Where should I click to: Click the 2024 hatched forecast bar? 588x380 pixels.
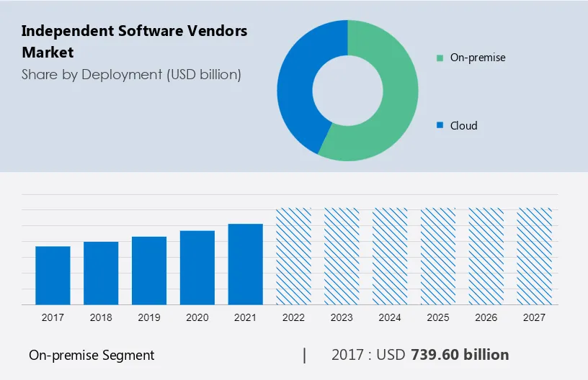[390, 256]
